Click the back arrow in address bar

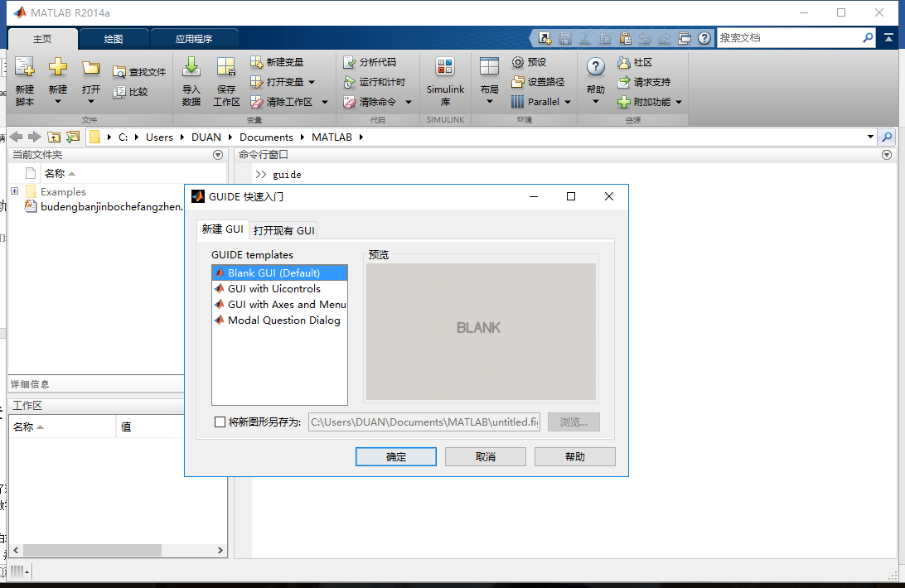tap(17, 137)
